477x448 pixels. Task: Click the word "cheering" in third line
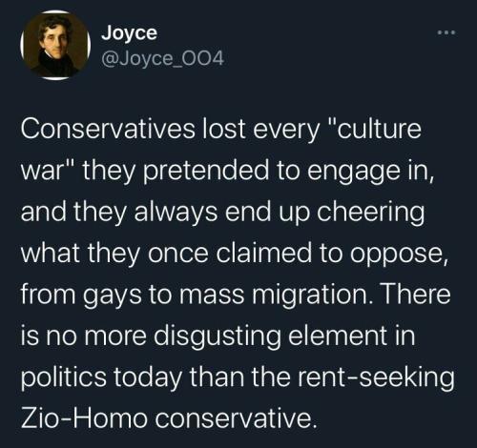click(370, 213)
